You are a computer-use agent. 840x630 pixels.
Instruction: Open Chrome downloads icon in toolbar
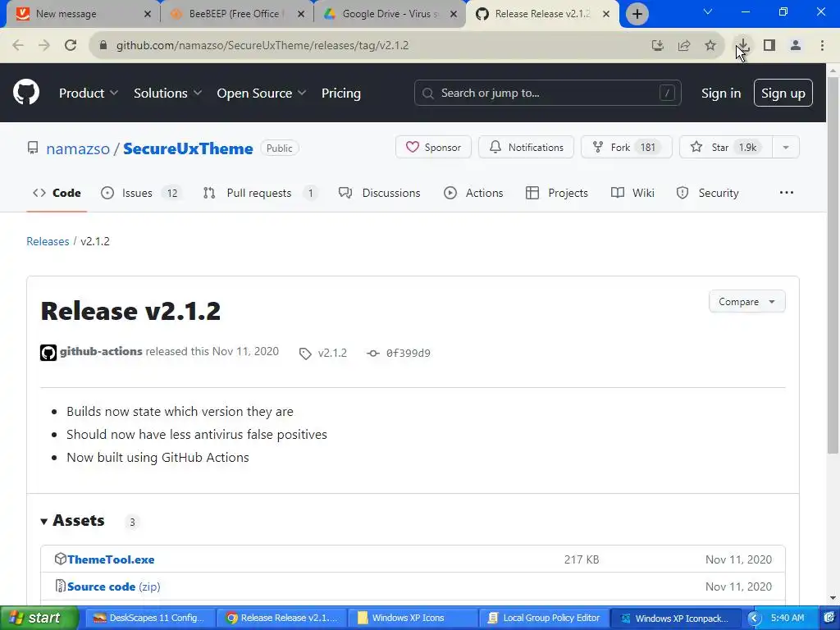click(x=742, y=45)
